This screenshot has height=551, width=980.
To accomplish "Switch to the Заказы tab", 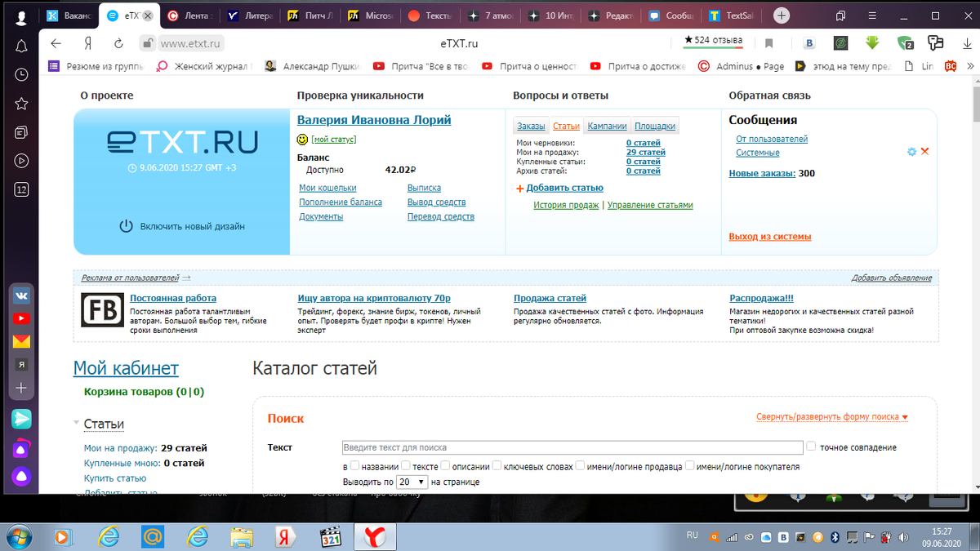I will coord(531,126).
